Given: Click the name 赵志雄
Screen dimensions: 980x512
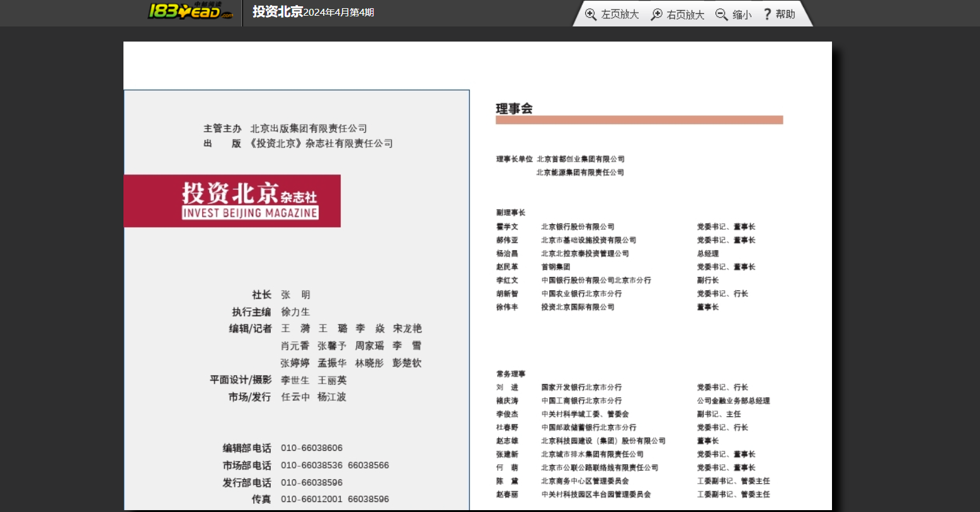Looking at the screenshot, I should point(506,441).
